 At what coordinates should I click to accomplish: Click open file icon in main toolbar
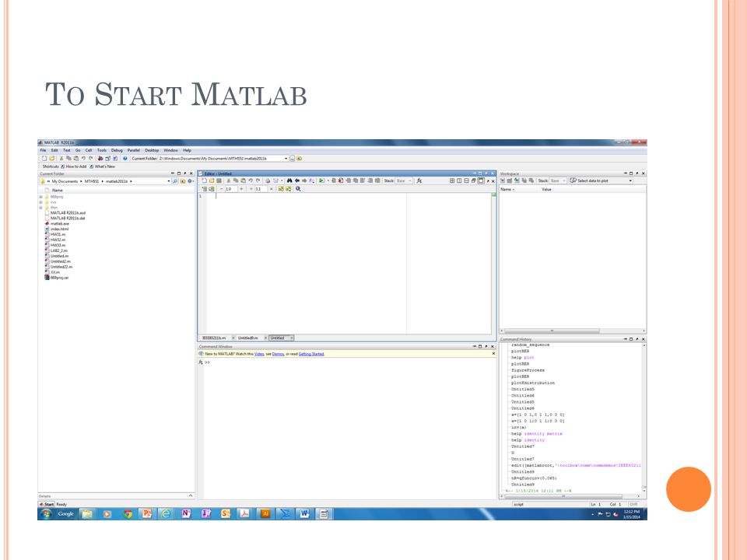tap(52, 158)
